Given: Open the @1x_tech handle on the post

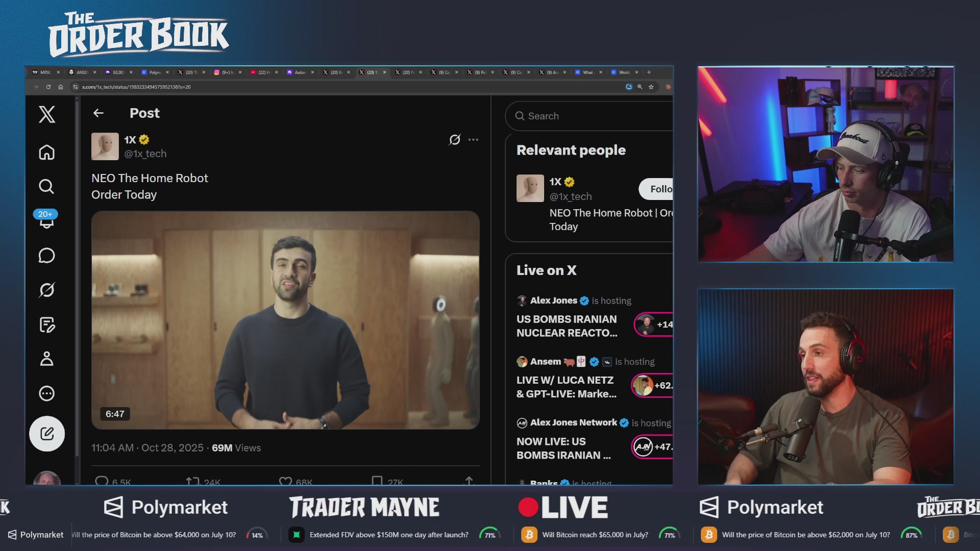Looking at the screenshot, I should (x=145, y=154).
